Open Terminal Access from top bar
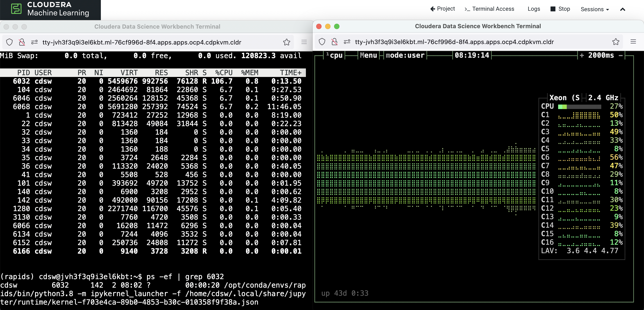The image size is (644, 310). pyautogui.click(x=489, y=9)
